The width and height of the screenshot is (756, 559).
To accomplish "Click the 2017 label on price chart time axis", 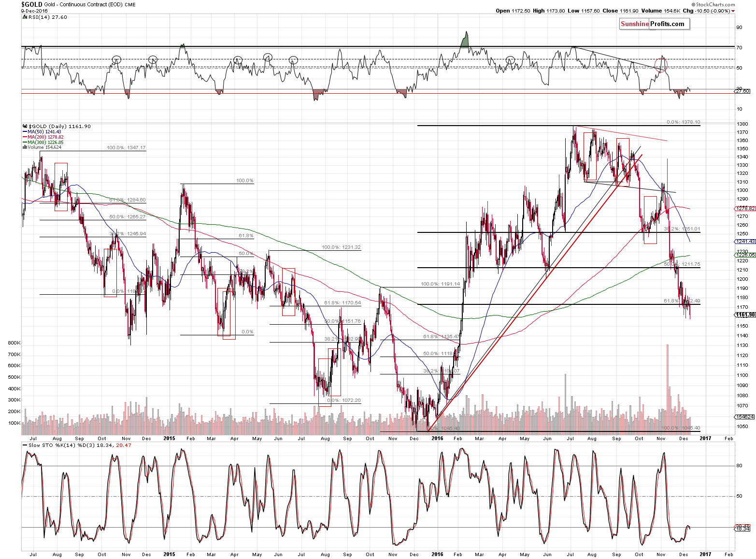I will pos(705,438).
